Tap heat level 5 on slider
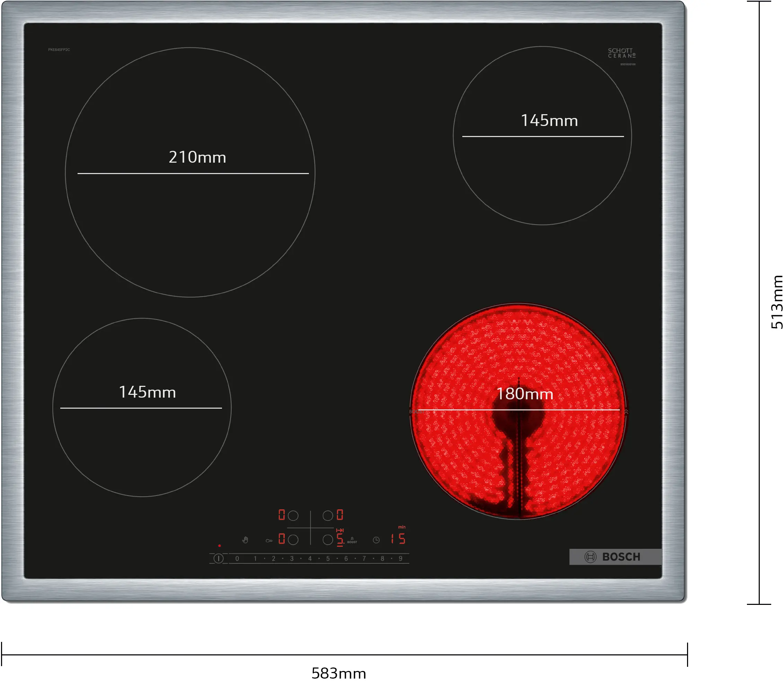Image resolution: width=784 pixels, height=681 pixels. click(x=328, y=559)
